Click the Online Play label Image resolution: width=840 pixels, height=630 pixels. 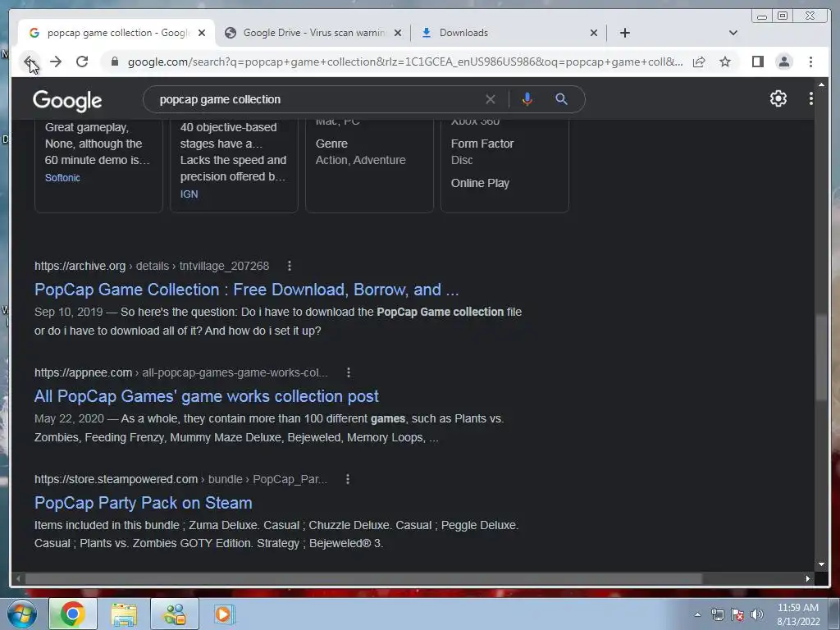[480, 183]
